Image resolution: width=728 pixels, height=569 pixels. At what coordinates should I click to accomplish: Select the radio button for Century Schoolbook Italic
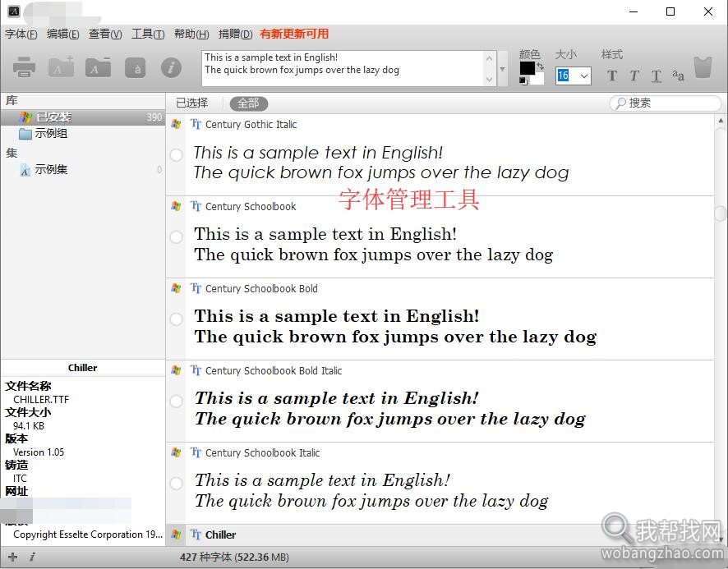(176, 483)
